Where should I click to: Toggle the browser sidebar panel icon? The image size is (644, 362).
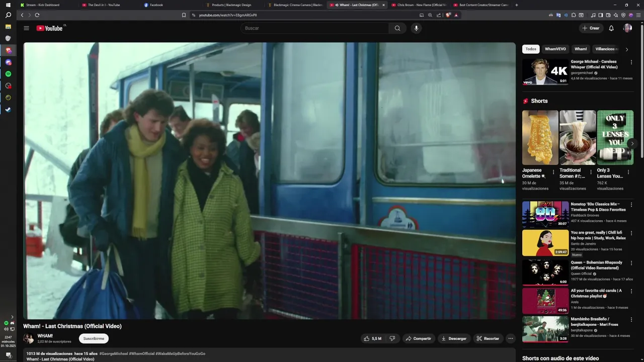click(x=600, y=15)
